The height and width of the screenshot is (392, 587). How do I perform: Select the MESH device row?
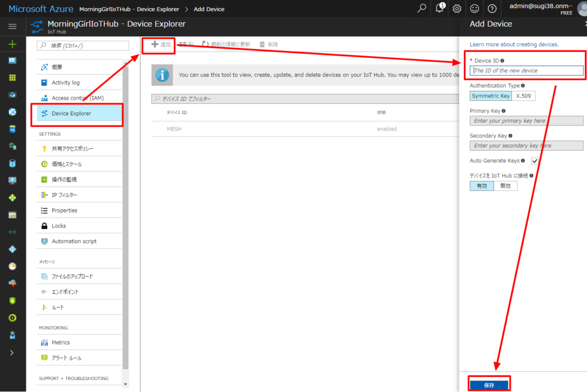click(305, 129)
